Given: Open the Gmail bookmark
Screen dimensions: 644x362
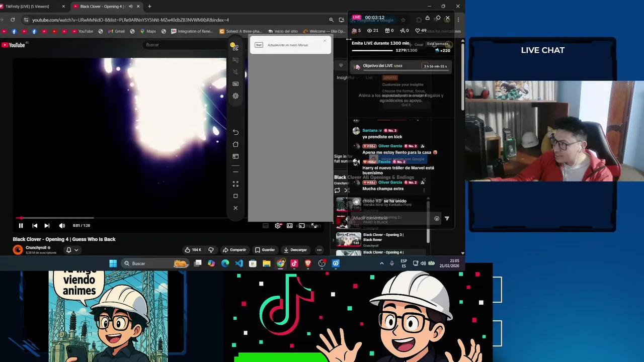Looking at the screenshot, I should click(x=116, y=31).
